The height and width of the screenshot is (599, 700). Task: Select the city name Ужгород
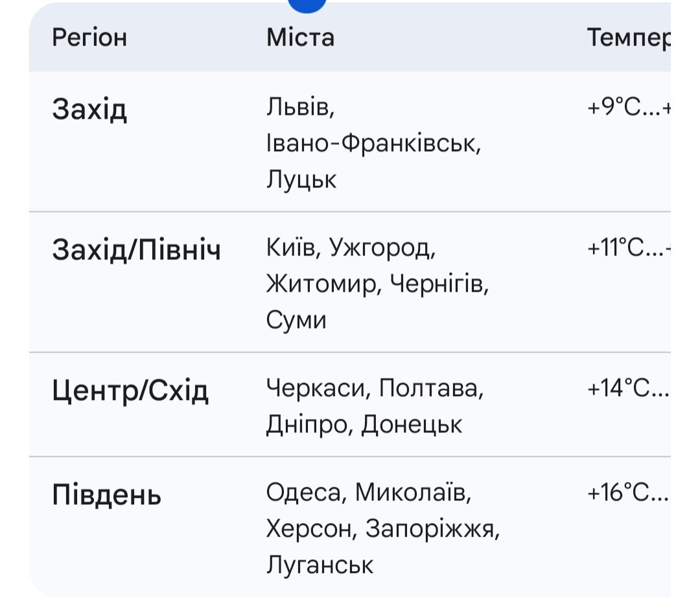[x=379, y=248]
